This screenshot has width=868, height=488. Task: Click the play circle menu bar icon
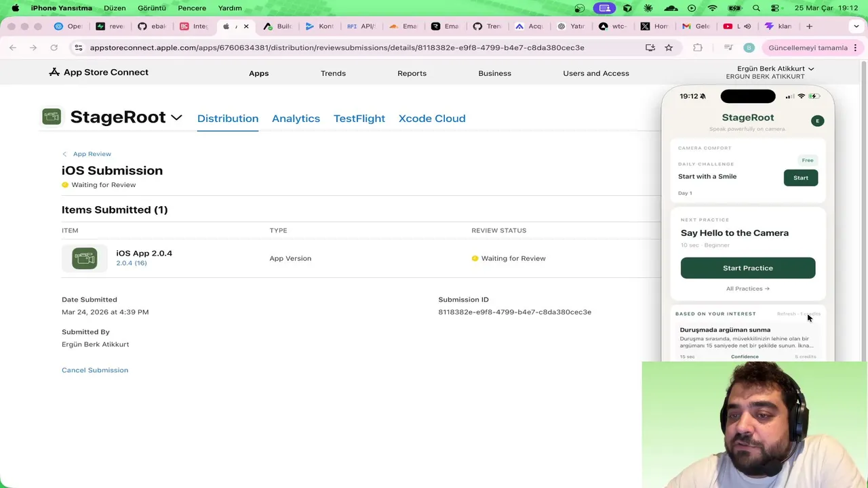click(692, 8)
